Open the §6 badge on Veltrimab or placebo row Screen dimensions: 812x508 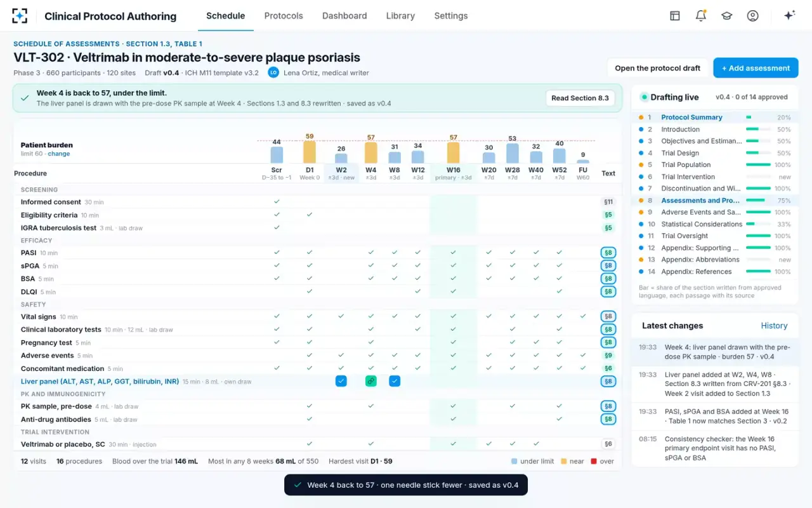tap(608, 444)
